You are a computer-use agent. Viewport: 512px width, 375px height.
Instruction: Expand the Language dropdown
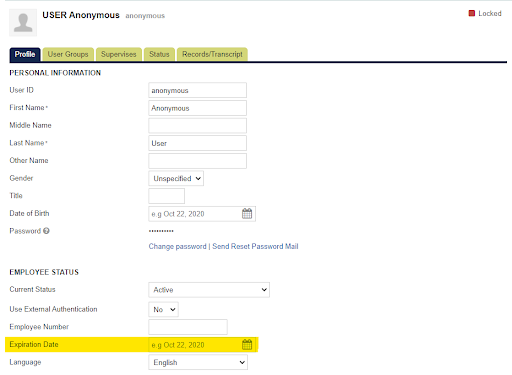tap(198, 362)
